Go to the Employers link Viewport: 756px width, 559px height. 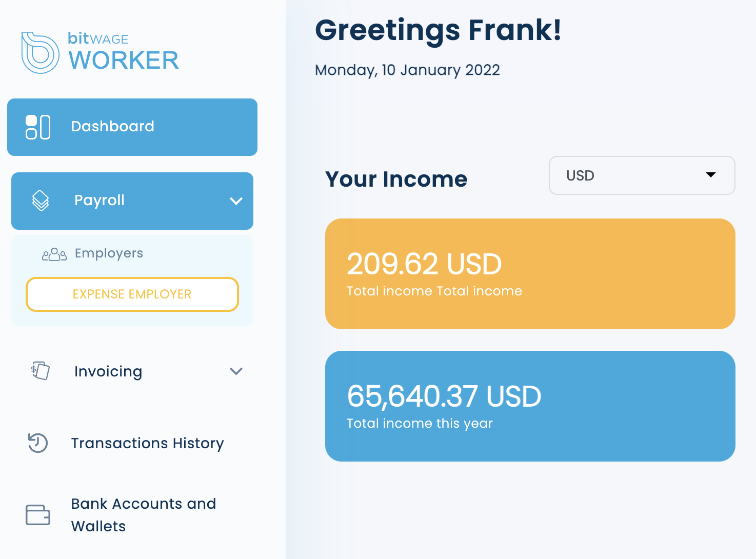coord(109,253)
